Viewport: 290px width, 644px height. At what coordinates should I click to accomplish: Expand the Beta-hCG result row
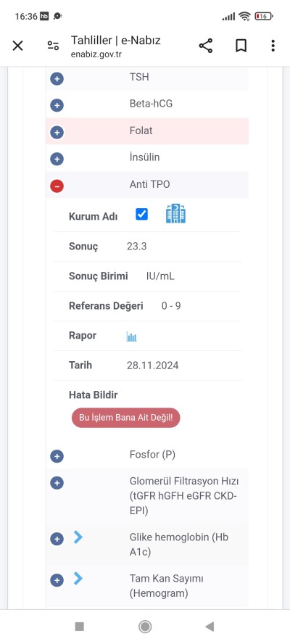57,106
